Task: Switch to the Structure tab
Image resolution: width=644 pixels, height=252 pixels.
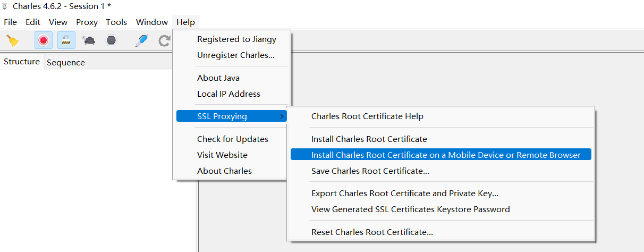Action: (22, 62)
